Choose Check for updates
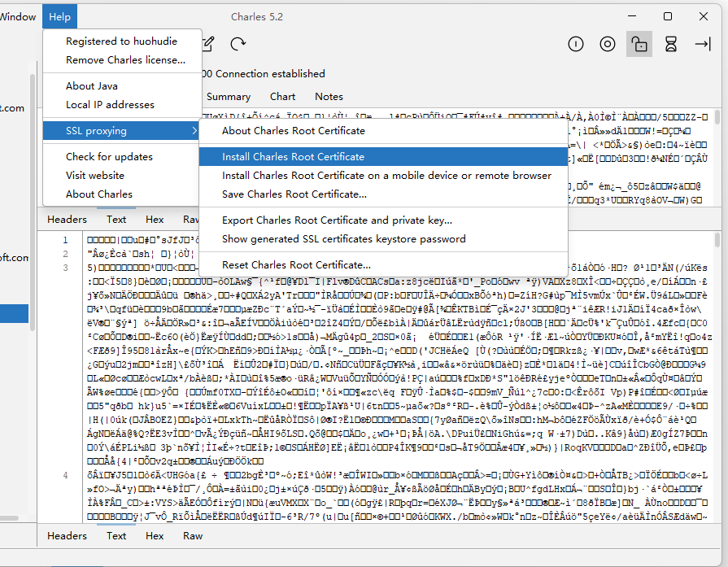Image resolution: width=728 pixels, height=567 pixels. 109,157
